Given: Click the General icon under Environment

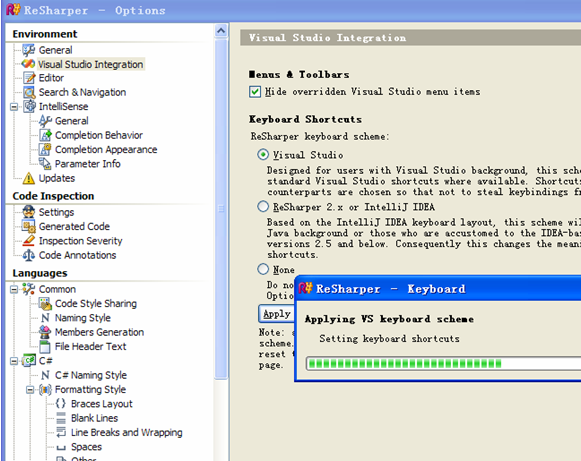Looking at the screenshot, I should point(29,50).
